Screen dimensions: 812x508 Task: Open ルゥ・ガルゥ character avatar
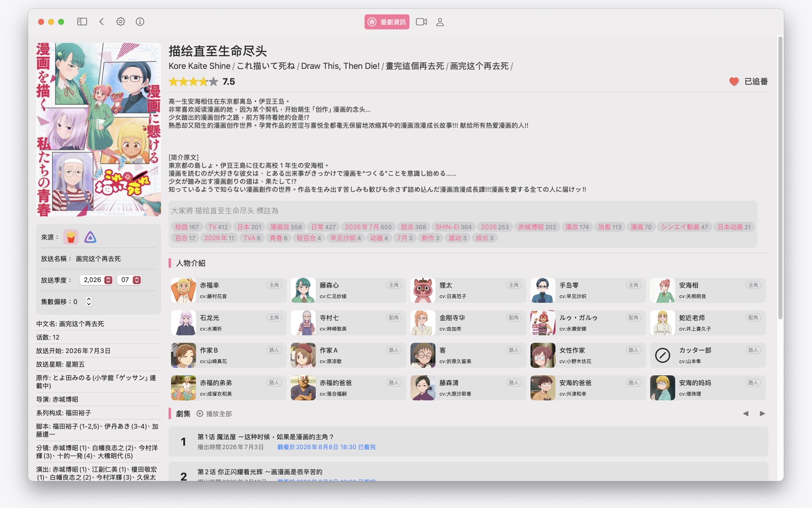543,323
